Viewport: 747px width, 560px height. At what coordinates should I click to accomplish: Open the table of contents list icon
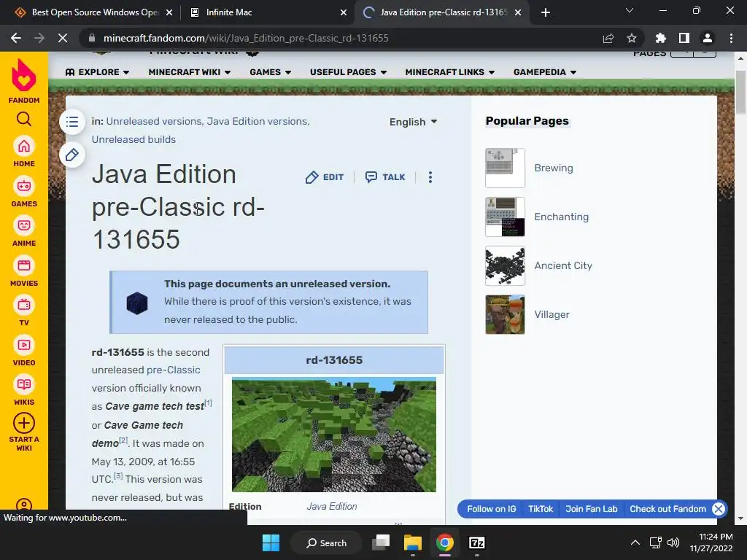pos(72,122)
